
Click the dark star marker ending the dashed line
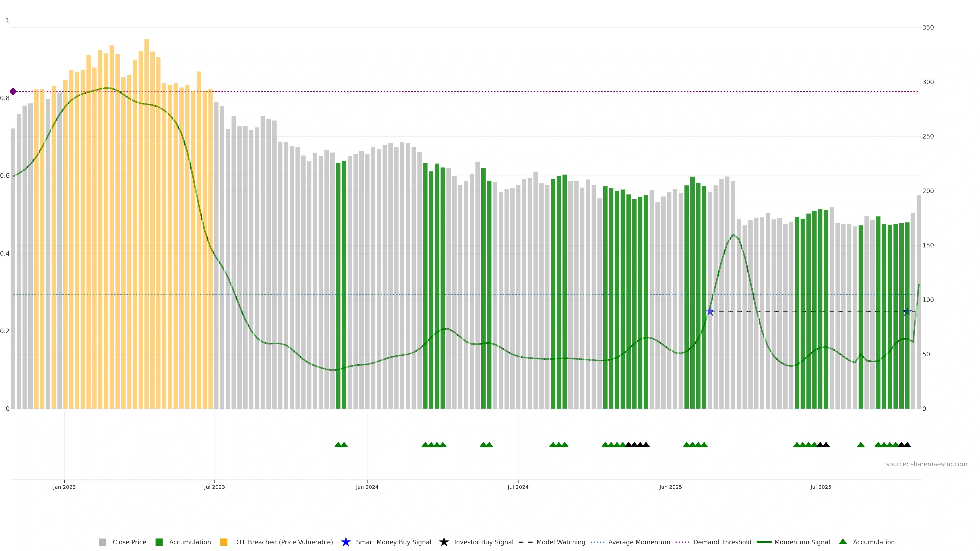coord(907,311)
